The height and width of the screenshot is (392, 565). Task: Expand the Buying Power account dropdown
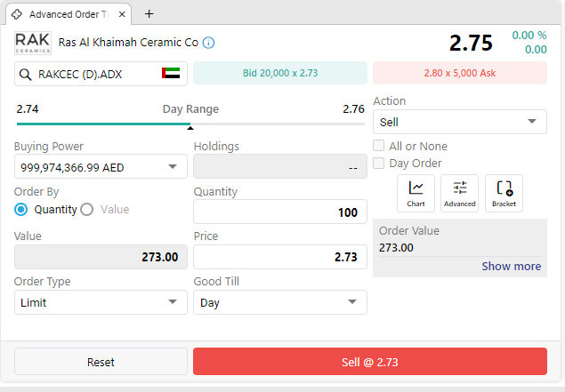(101, 166)
